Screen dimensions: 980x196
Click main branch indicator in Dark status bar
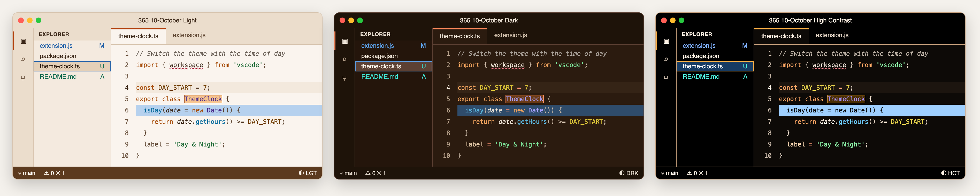348,173
